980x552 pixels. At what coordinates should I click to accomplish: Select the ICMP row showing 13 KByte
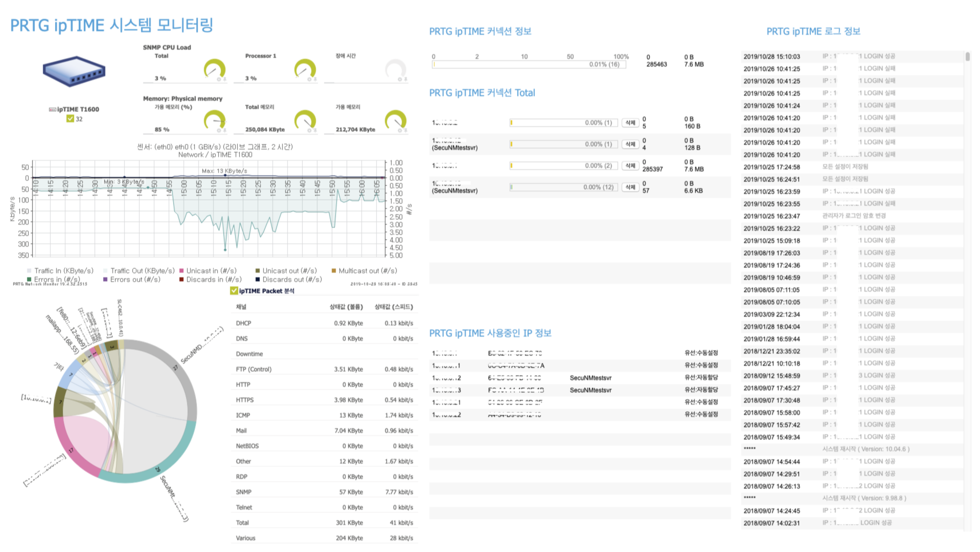325,415
